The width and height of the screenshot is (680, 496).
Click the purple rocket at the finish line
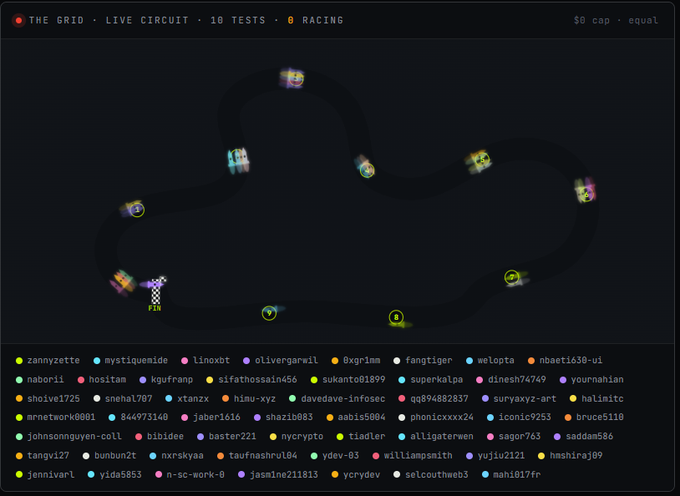(x=151, y=284)
